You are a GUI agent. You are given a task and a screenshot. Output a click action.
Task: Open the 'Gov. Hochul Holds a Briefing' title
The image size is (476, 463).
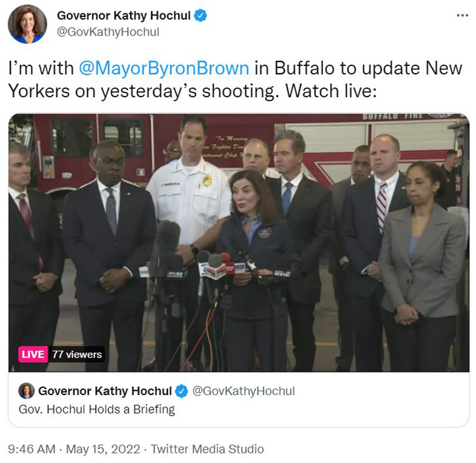click(x=96, y=410)
